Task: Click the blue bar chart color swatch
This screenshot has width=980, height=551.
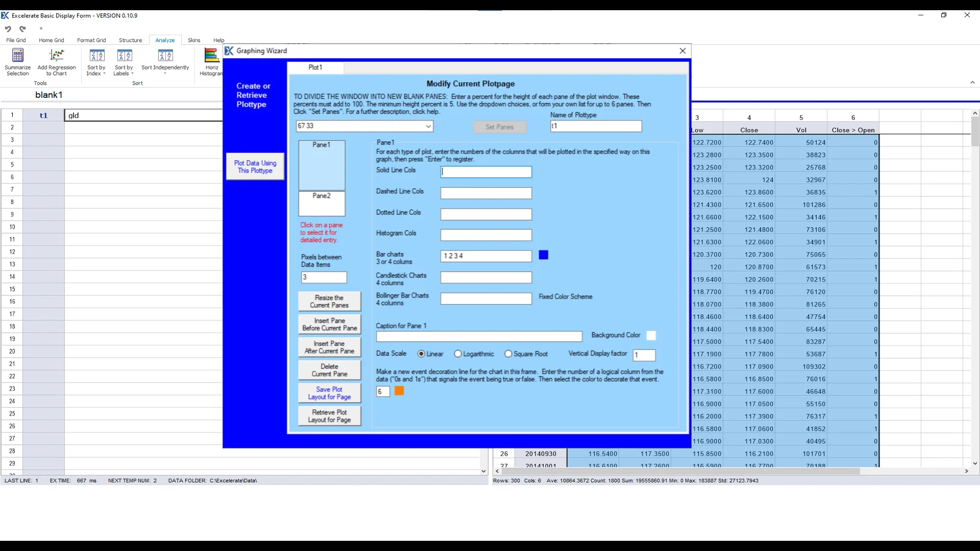Action: click(544, 255)
